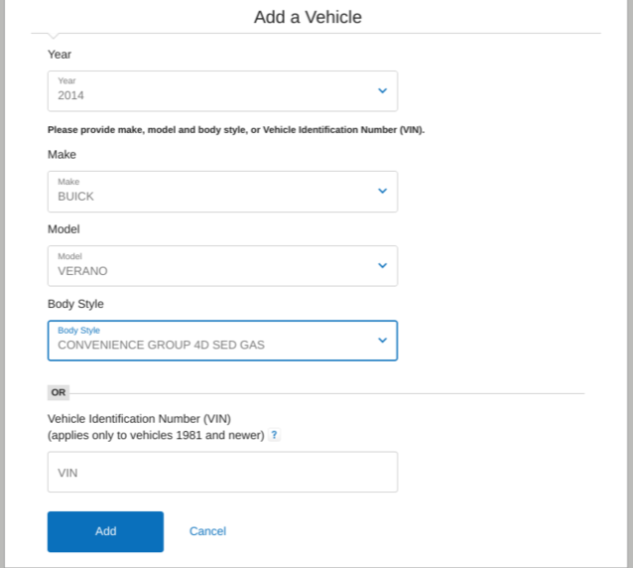This screenshot has height=568, width=633.
Task: Click the black Body Style label
Action: tap(75, 304)
